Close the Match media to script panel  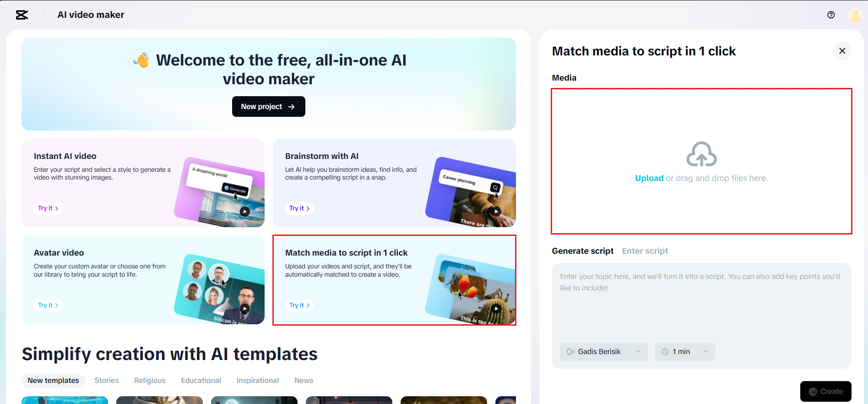pyautogui.click(x=842, y=51)
